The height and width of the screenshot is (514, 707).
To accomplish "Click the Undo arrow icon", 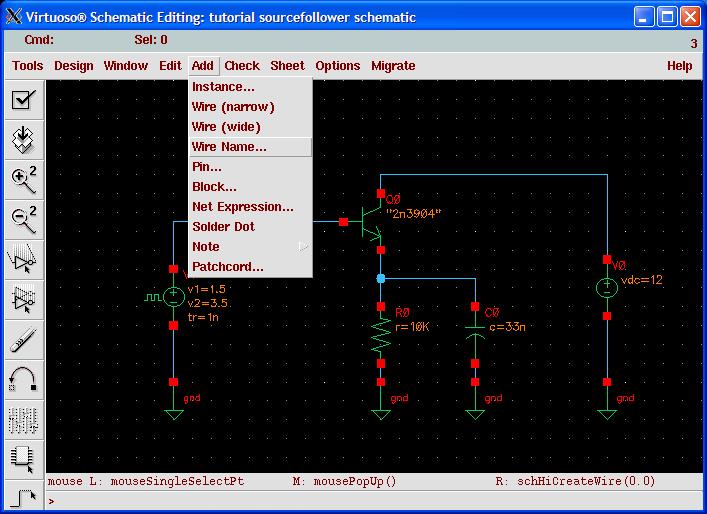I will pyautogui.click(x=24, y=379).
